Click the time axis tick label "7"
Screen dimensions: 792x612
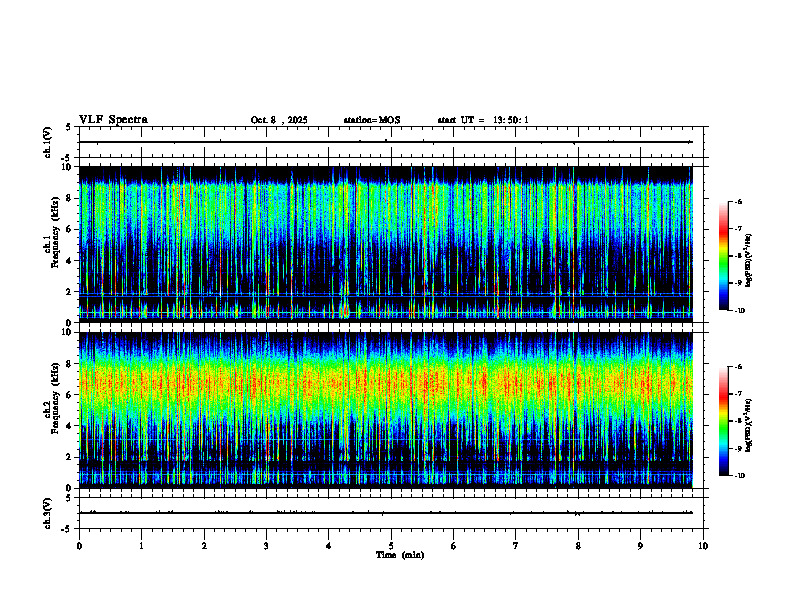[516, 546]
